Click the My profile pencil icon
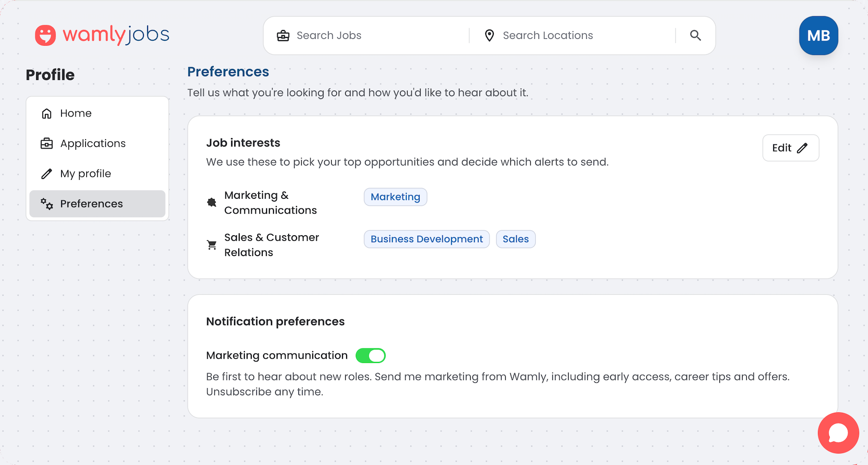Screen dimensions: 868x465 (47, 174)
